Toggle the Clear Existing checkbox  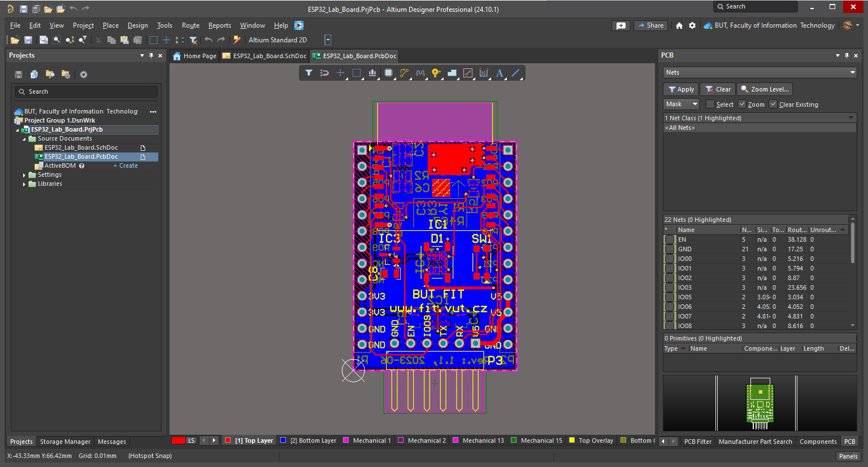[773, 104]
